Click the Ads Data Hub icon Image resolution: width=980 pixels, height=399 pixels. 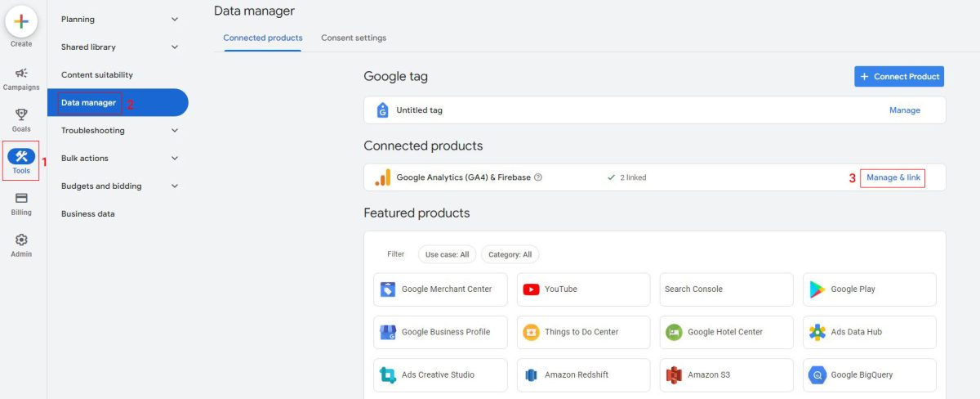pos(817,332)
